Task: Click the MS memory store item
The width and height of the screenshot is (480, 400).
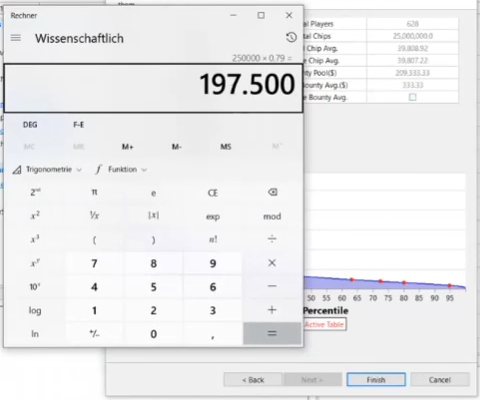Action: tap(226, 147)
